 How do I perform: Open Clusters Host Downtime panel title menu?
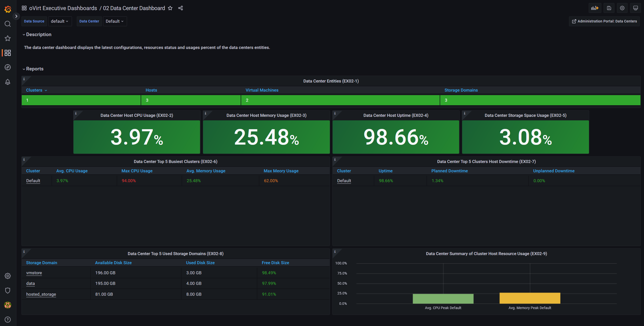click(x=486, y=161)
